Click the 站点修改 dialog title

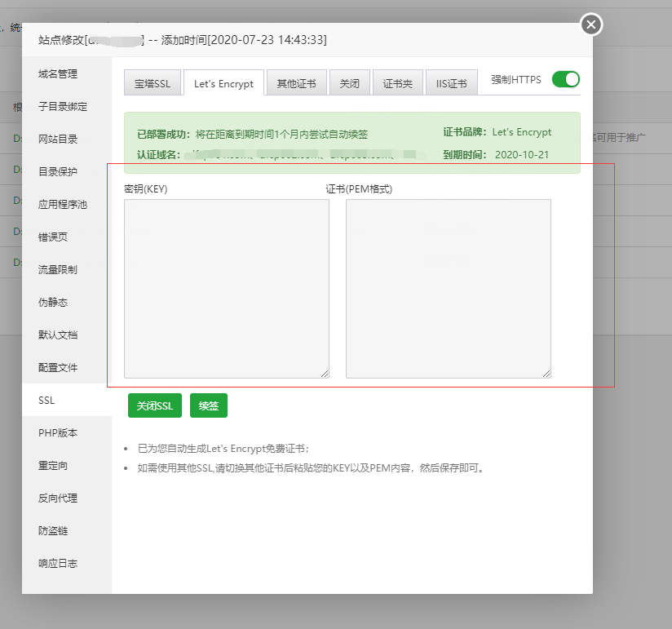(x=182, y=40)
